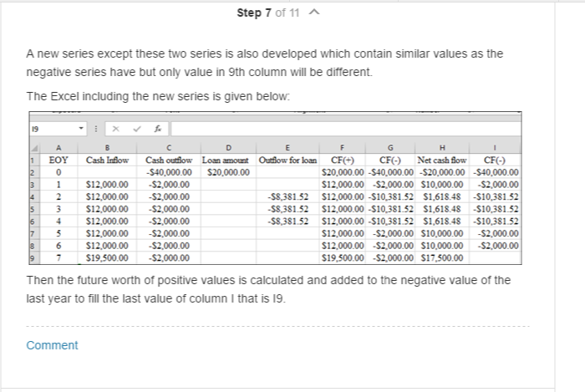585x392 pixels.
Task: Click the Step 7 of 11 heading
Action: (268, 13)
